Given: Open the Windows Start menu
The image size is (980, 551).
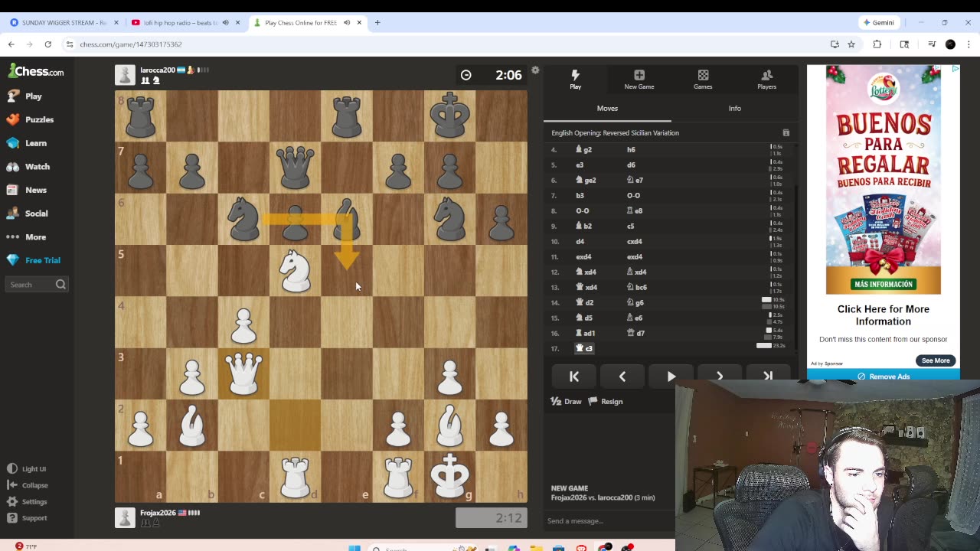Looking at the screenshot, I should coord(354,548).
